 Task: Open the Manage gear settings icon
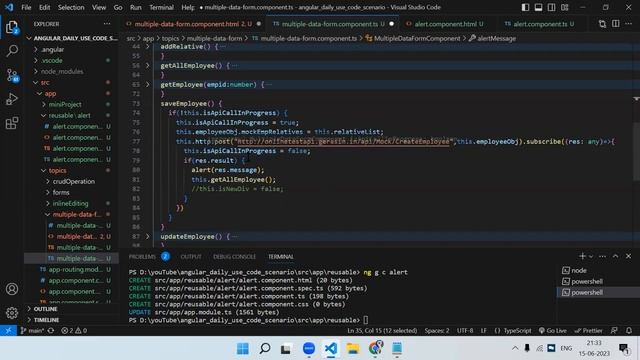click(12, 313)
